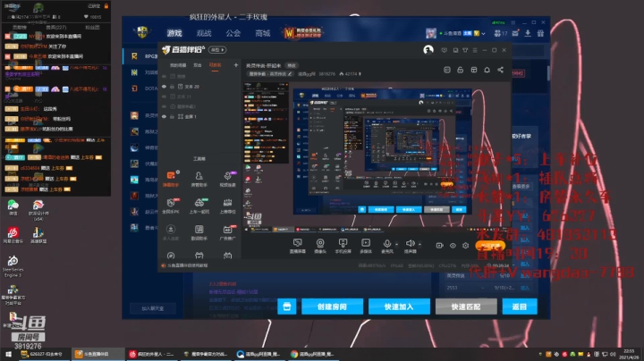Image resolution: width=644 pixels, height=361 pixels.
Task: Open the 全民乐PK tool icon
Action: (x=171, y=206)
